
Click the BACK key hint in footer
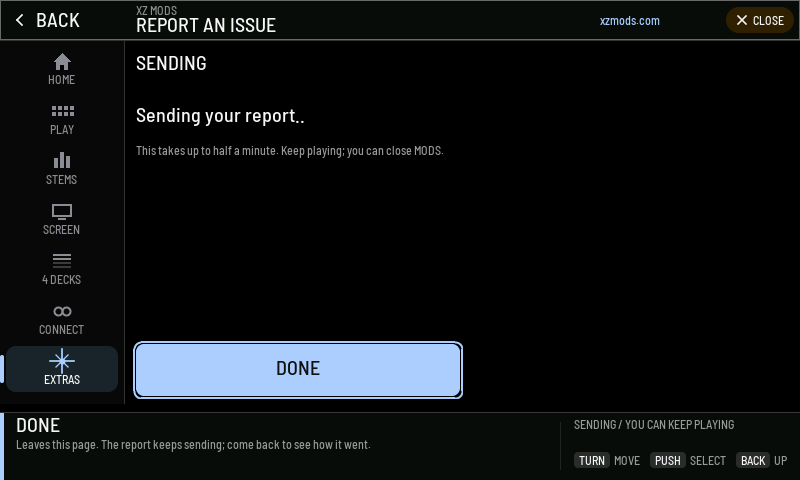coord(753,461)
